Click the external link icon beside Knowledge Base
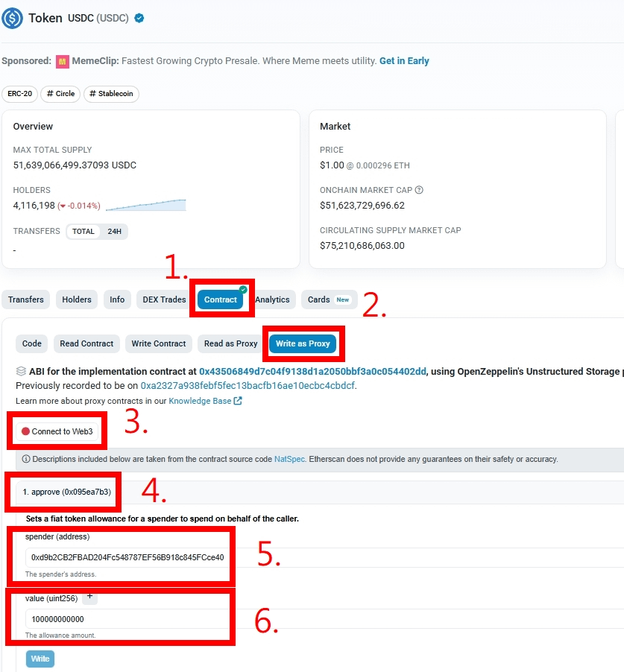624x672 pixels. coord(238,401)
